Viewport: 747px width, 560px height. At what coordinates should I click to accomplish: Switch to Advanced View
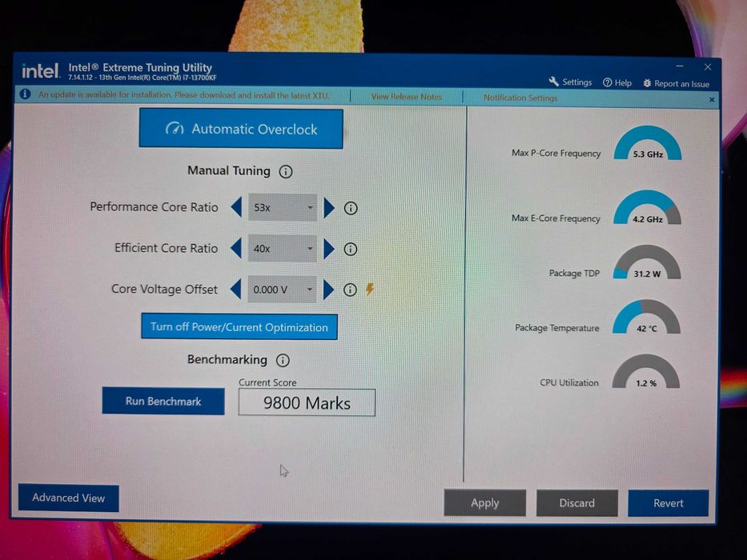point(69,498)
